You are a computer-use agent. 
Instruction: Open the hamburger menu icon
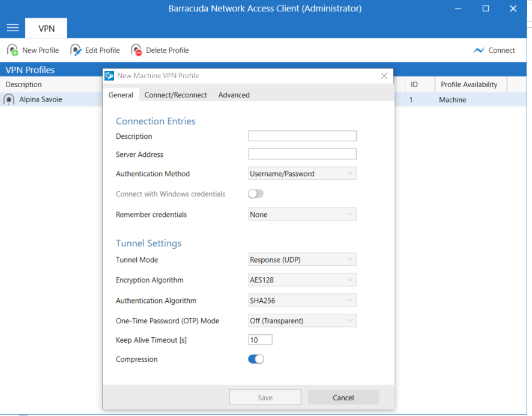13,28
